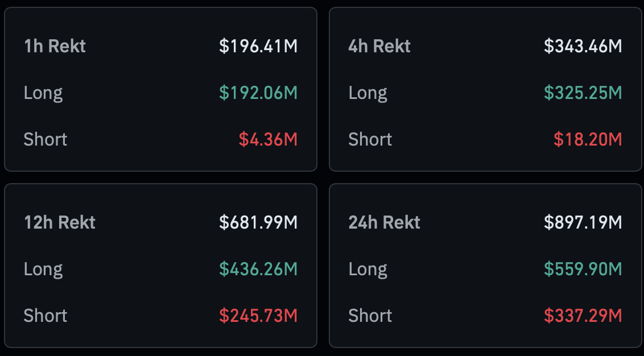Select the 12h short value $245.73M

coord(258,316)
